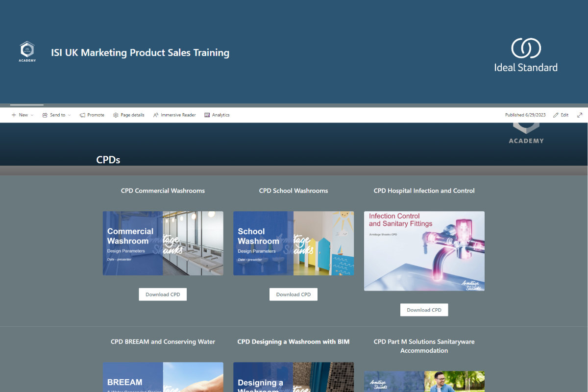Click the Academy hexagon logo in header
The width and height of the screenshot is (588, 392).
(x=27, y=51)
